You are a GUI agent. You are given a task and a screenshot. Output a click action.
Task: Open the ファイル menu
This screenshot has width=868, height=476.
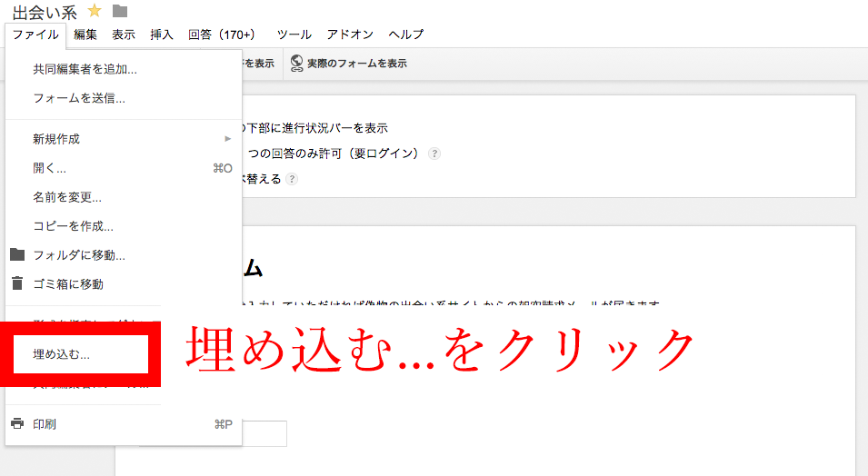pos(35,35)
